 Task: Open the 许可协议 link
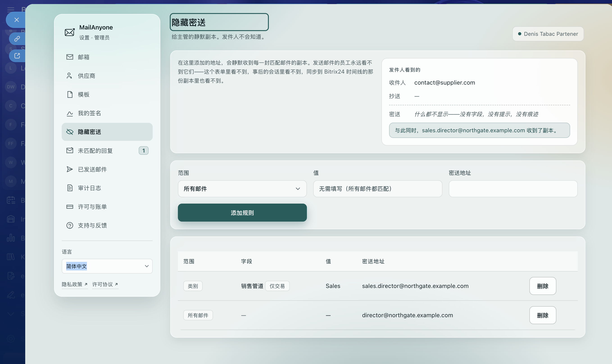click(x=105, y=284)
